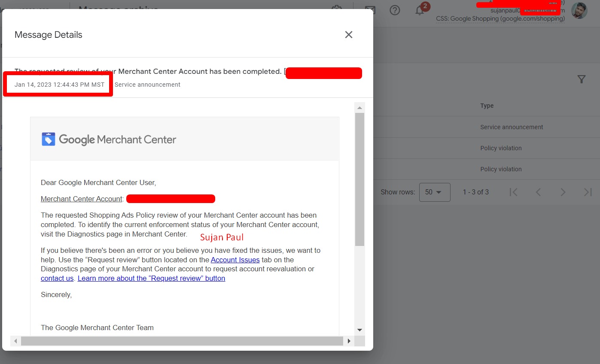The width and height of the screenshot is (600, 364).
Task: Select the Service announcement row in the Type column
Action: tap(512, 127)
